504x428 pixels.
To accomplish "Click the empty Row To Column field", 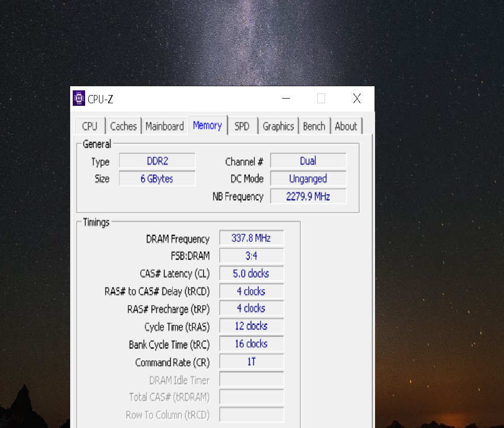I will 251,415.
